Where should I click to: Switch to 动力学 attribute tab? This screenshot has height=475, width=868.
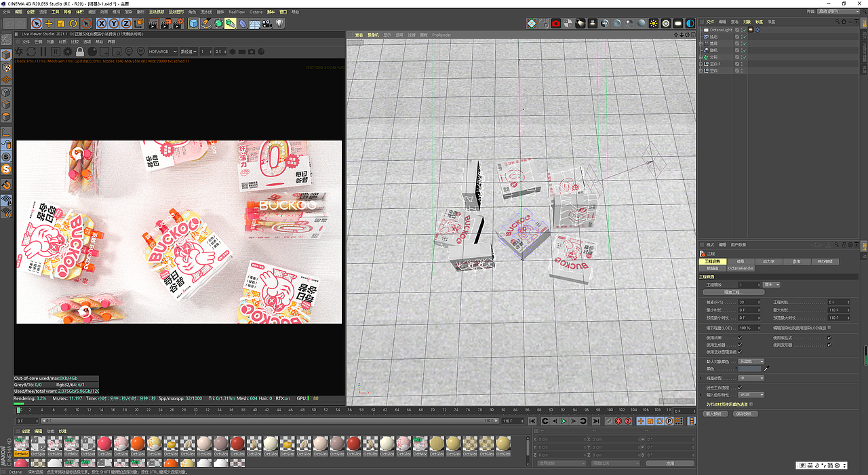768,261
